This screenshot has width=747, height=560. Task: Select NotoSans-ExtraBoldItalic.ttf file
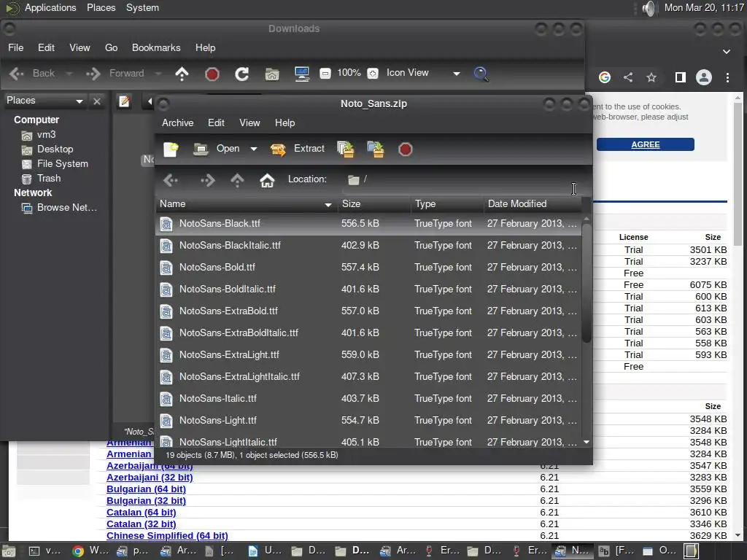pos(368,333)
